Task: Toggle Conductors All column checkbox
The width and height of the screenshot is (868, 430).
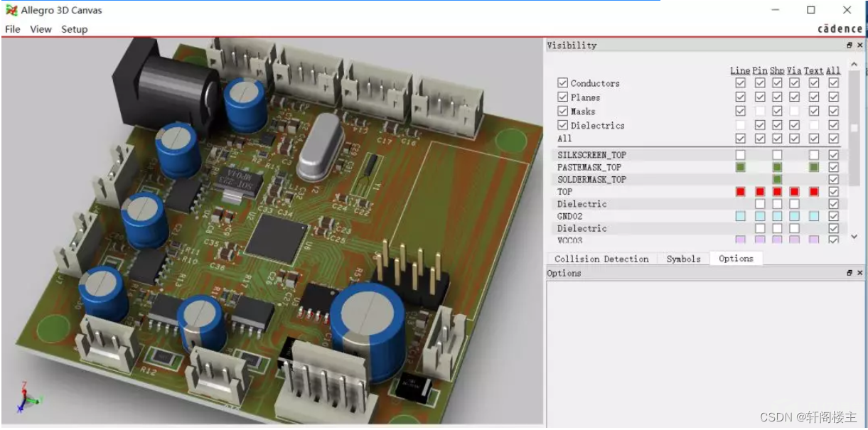Action: 834,83
